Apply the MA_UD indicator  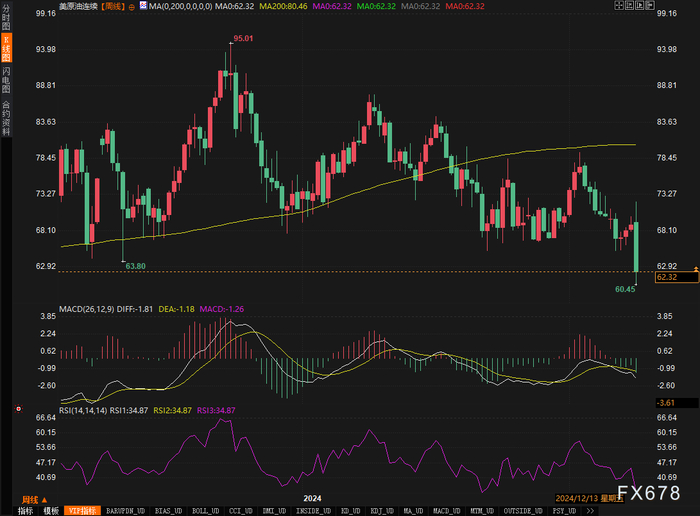(x=413, y=511)
